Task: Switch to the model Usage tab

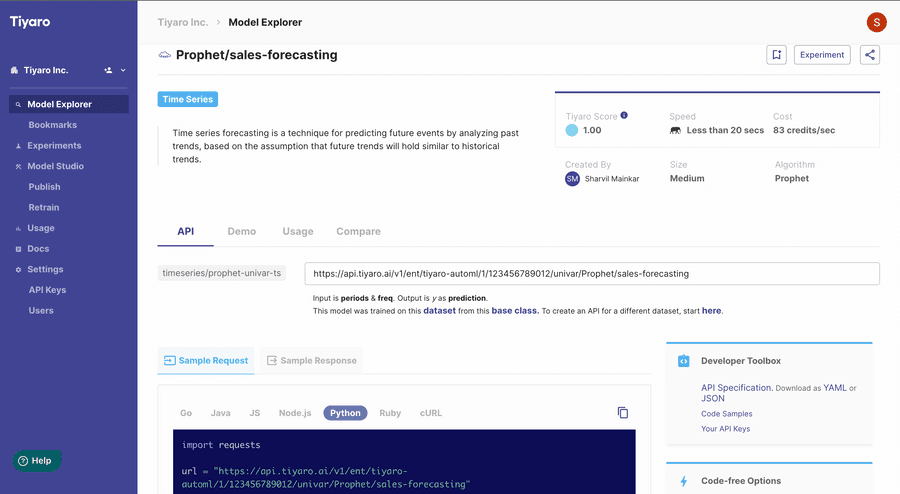Action: (298, 231)
